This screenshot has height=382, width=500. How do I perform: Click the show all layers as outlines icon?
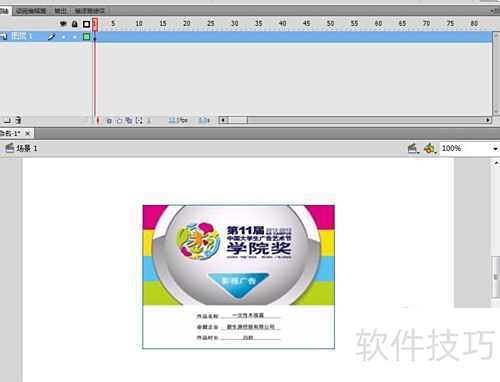click(86, 24)
